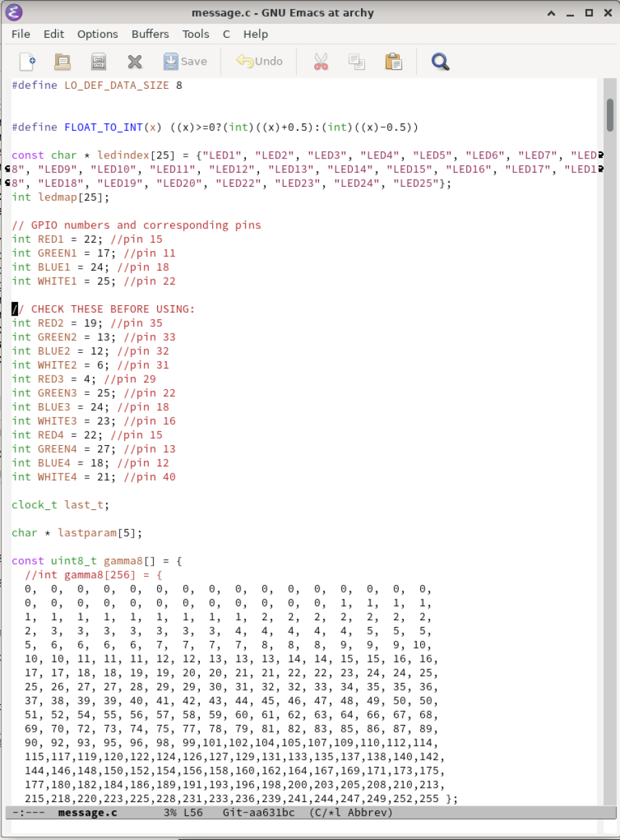620x840 pixels.
Task: Click the GREEN3 = 25 line
Action: tap(94, 393)
